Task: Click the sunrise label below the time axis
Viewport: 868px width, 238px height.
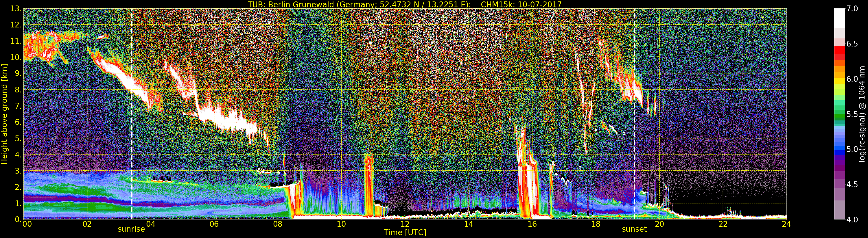Action: [x=131, y=229]
